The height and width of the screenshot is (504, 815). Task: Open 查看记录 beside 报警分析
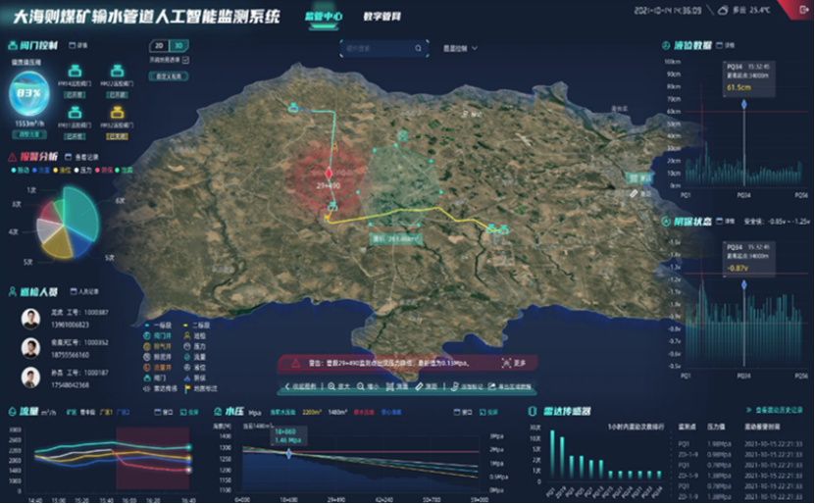(82, 156)
